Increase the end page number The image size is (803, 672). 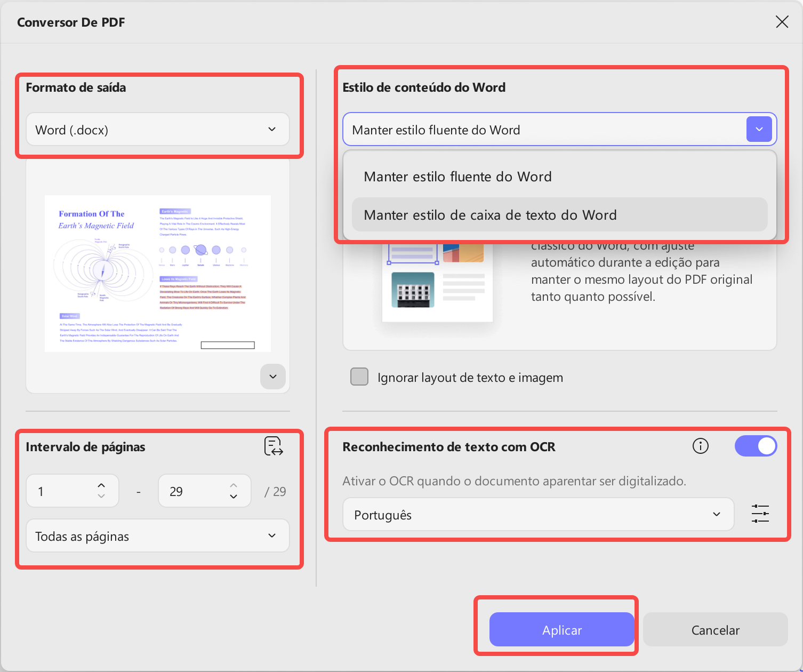coord(234,485)
